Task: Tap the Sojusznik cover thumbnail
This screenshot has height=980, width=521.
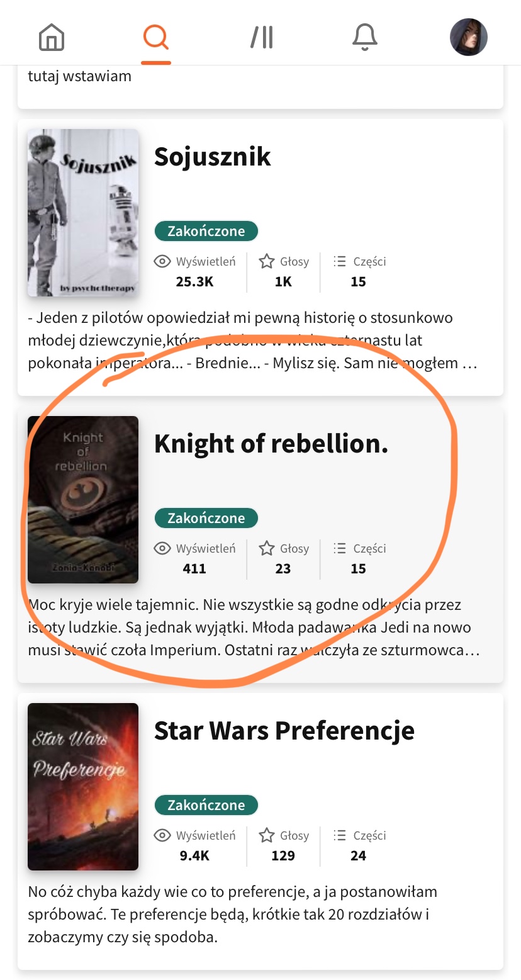Action: click(82, 213)
